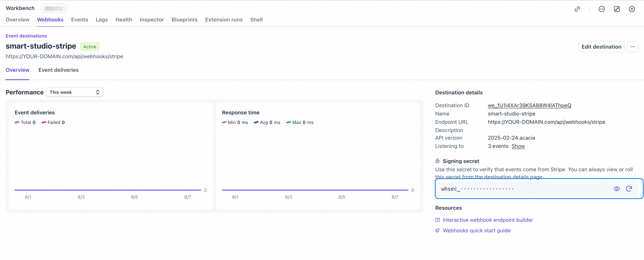Go to Extension runs tab

224,20
